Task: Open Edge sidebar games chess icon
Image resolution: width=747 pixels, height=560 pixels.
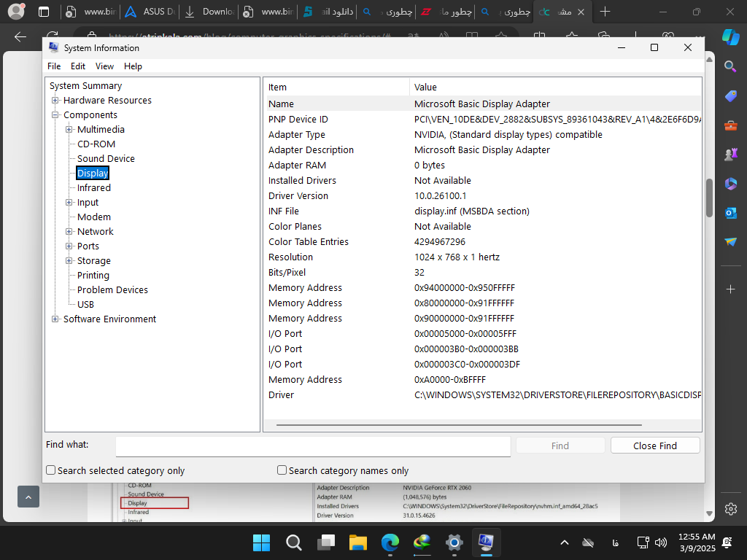Action: click(730, 155)
